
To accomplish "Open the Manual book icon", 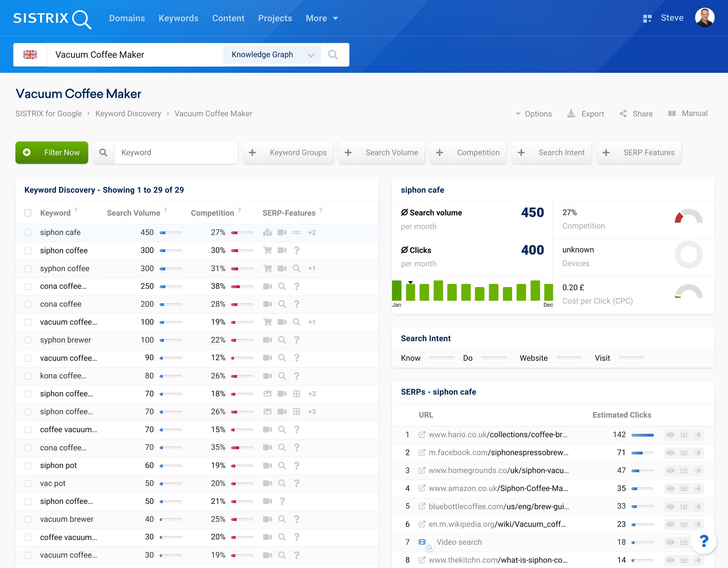I will click(x=672, y=113).
